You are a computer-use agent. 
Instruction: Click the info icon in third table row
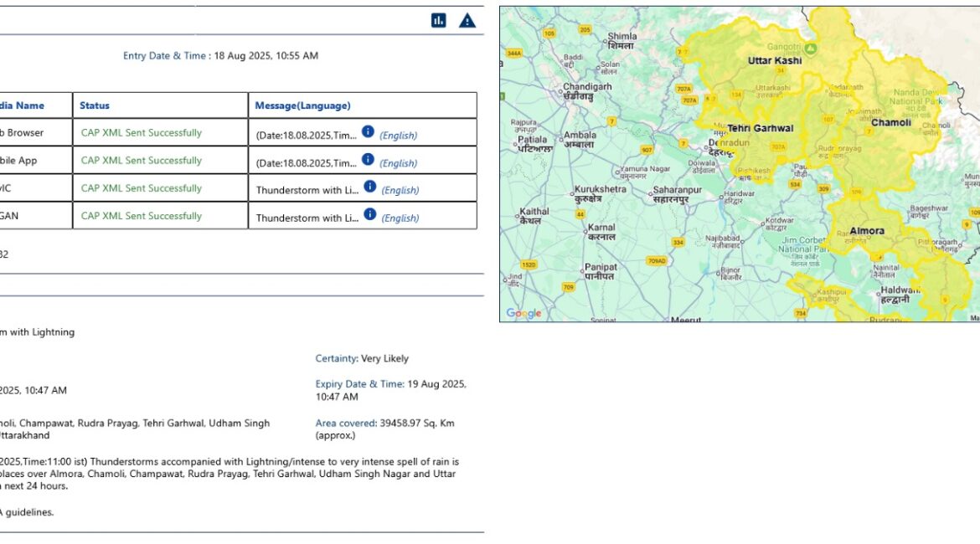pyautogui.click(x=369, y=187)
